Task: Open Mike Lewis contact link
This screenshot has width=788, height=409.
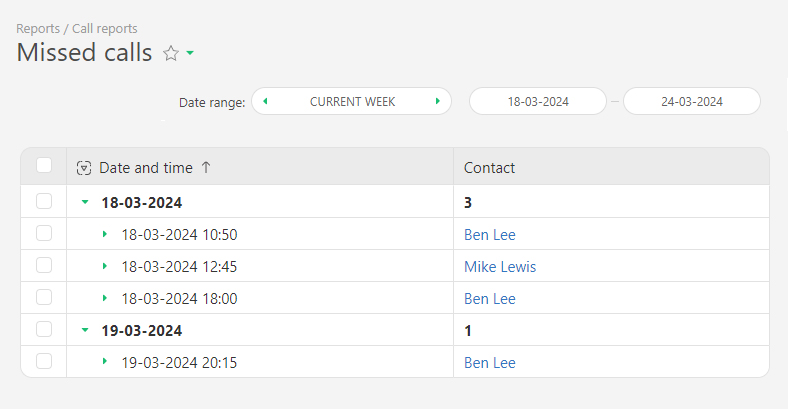Action: [500, 267]
